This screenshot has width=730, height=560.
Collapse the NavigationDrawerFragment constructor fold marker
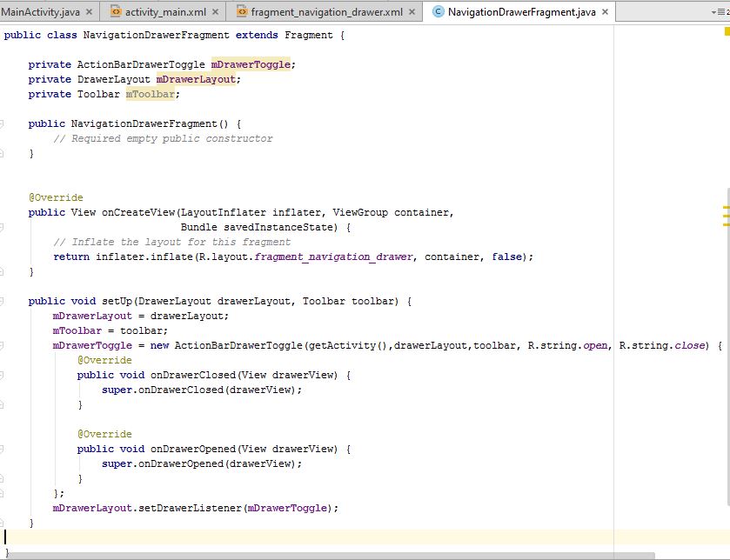(3, 123)
